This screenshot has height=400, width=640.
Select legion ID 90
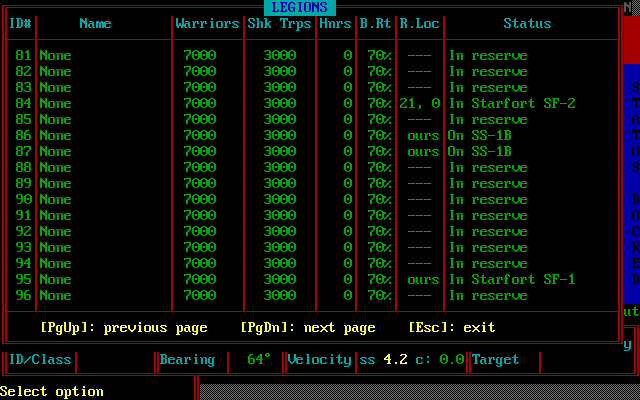coord(313,200)
